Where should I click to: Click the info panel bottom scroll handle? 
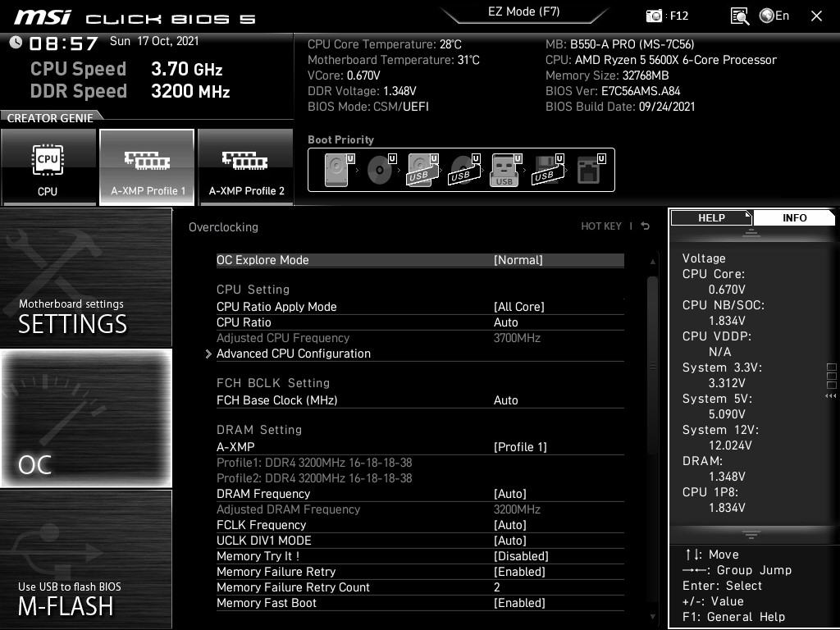[x=751, y=535]
